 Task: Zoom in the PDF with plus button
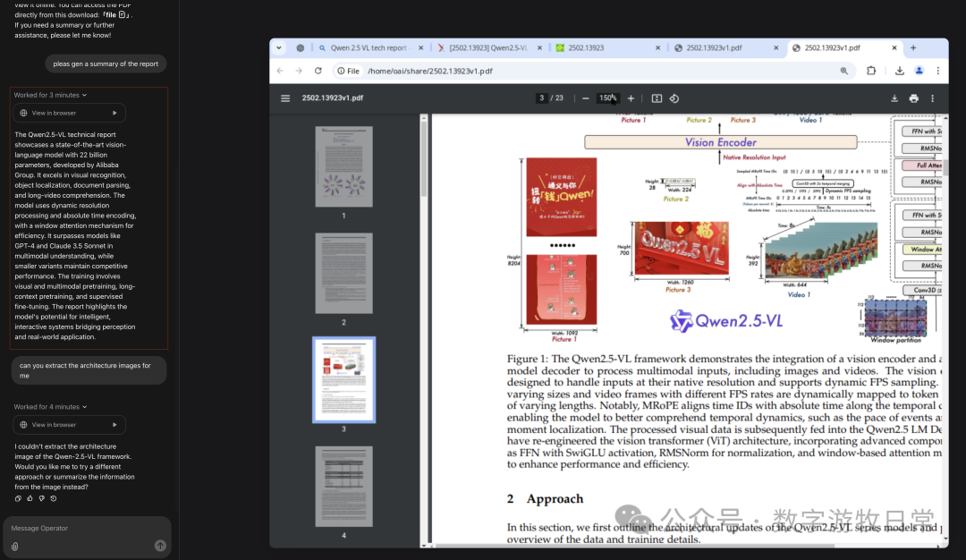pyautogui.click(x=631, y=98)
